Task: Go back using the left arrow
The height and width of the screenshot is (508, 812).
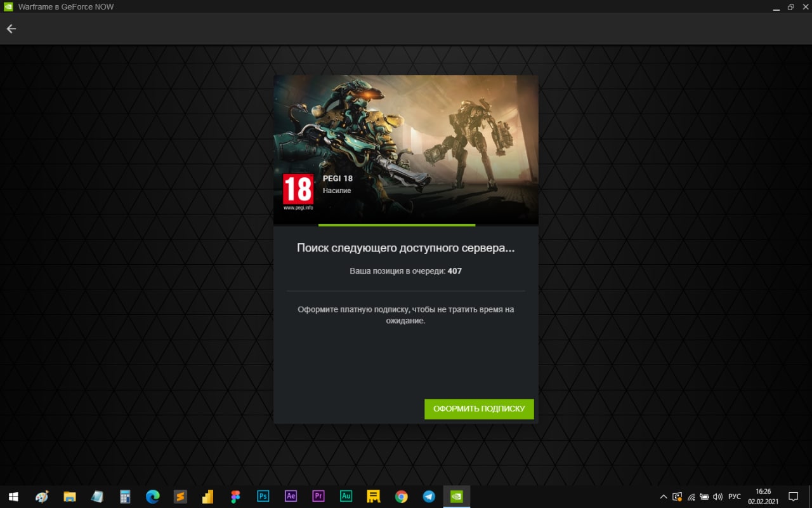Action: pyautogui.click(x=11, y=29)
